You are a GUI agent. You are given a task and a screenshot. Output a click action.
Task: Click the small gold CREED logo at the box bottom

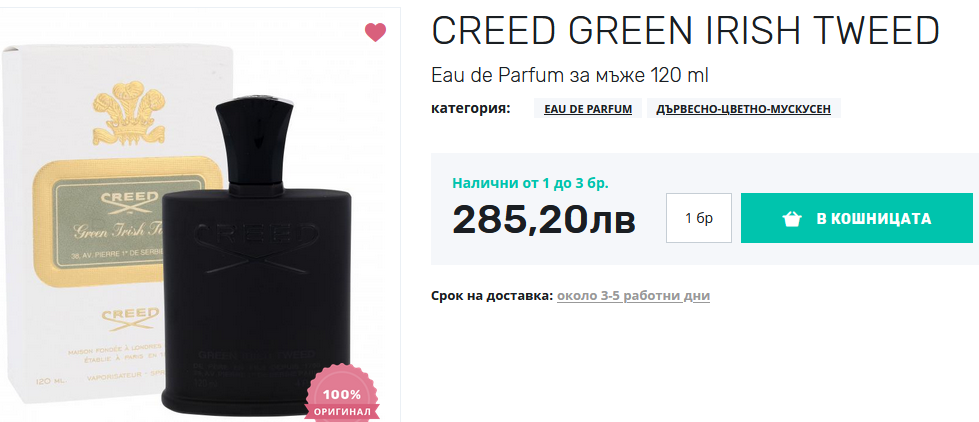[129, 317]
